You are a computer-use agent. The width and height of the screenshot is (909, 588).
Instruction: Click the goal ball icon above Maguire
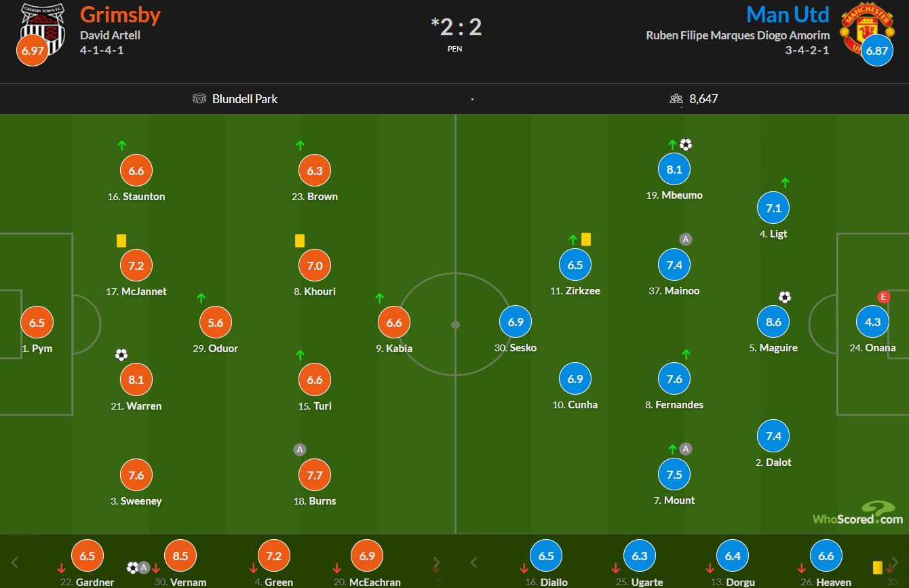coord(785,297)
